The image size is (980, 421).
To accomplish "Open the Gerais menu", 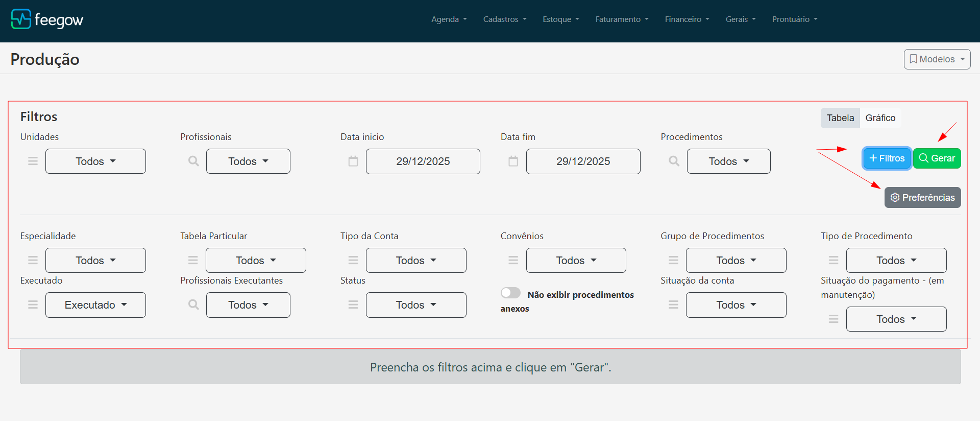I will 741,19.
